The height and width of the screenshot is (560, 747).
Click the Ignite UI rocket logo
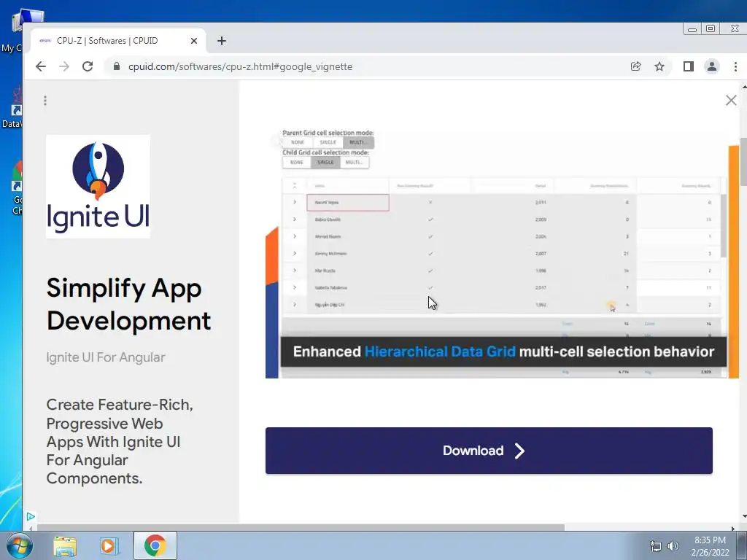coord(98,186)
